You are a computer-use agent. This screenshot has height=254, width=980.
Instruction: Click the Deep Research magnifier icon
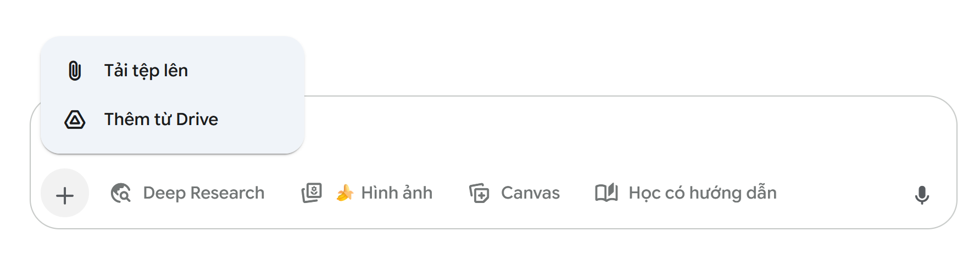[x=121, y=193]
